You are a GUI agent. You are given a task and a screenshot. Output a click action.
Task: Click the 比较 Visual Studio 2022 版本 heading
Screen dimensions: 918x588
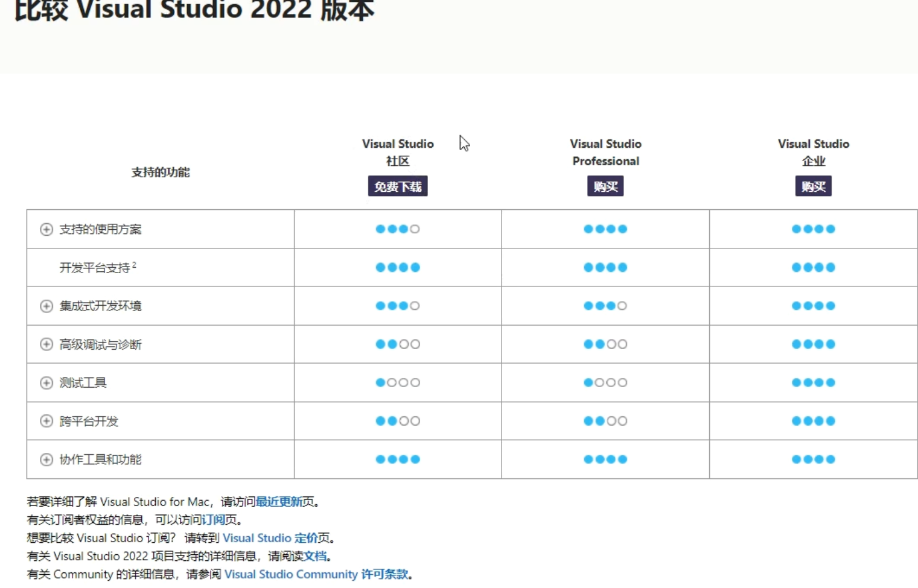(194, 10)
